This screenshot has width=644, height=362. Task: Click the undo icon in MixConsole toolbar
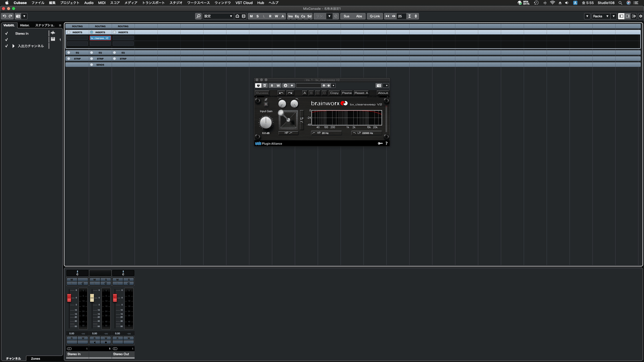[4, 16]
